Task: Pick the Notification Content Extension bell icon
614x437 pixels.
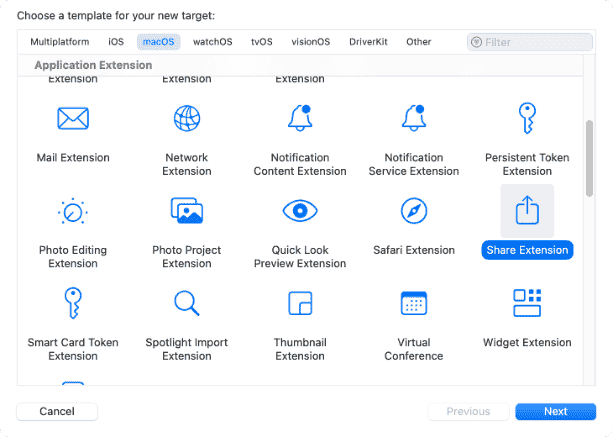Action: 300,119
